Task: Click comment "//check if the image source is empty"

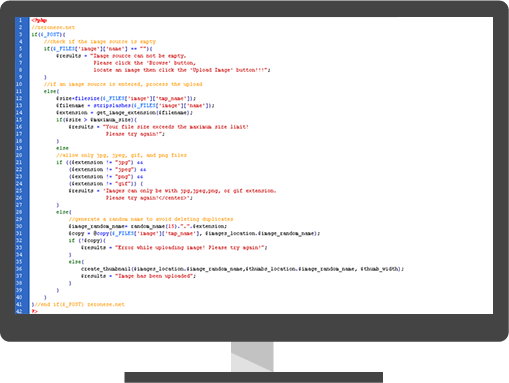Action: tap(100, 42)
